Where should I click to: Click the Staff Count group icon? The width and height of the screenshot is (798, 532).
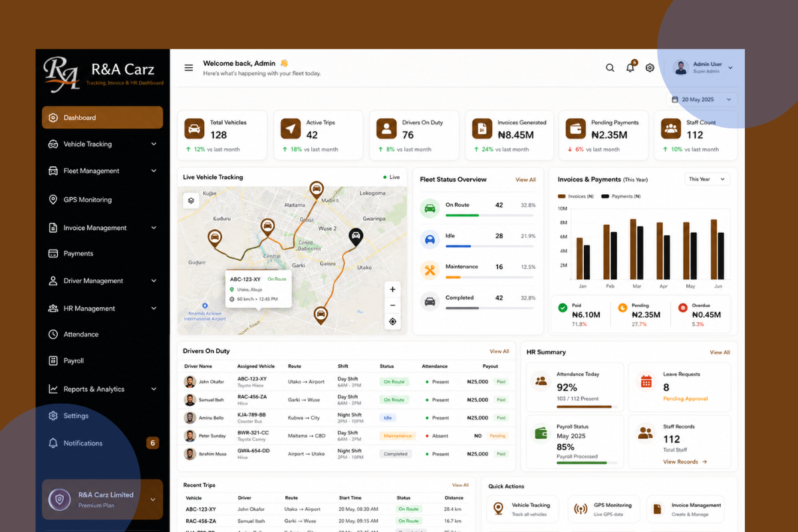click(x=671, y=128)
